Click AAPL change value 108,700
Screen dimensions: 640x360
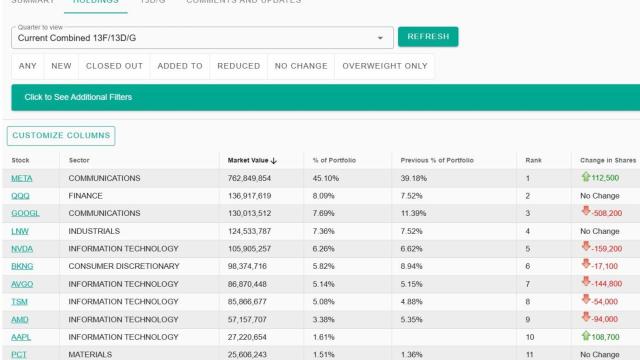click(x=605, y=337)
